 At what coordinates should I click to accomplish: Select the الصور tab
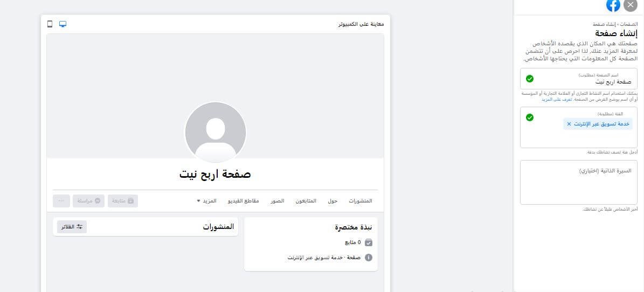click(277, 201)
